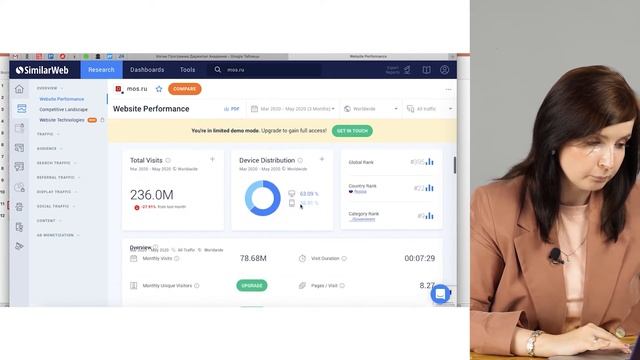This screenshot has height=360, width=640.
Task: Click the green Upgrade button
Action: (252, 286)
